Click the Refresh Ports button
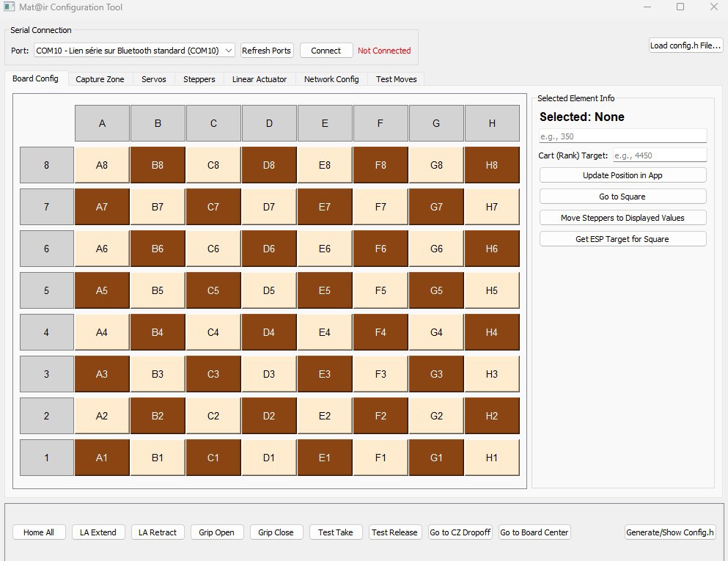The width and height of the screenshot is (728, 561). pos(267,51)
